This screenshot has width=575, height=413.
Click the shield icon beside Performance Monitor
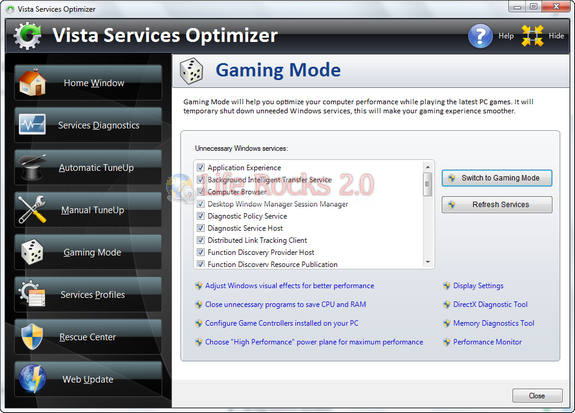pyautogui.click(x=447, y=342)
